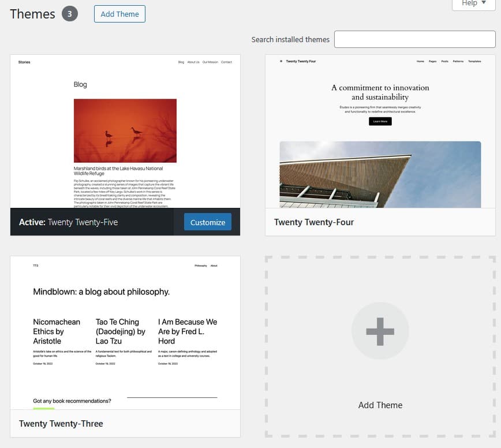Click the theme count badge showing 3

[x=69, y=14]
